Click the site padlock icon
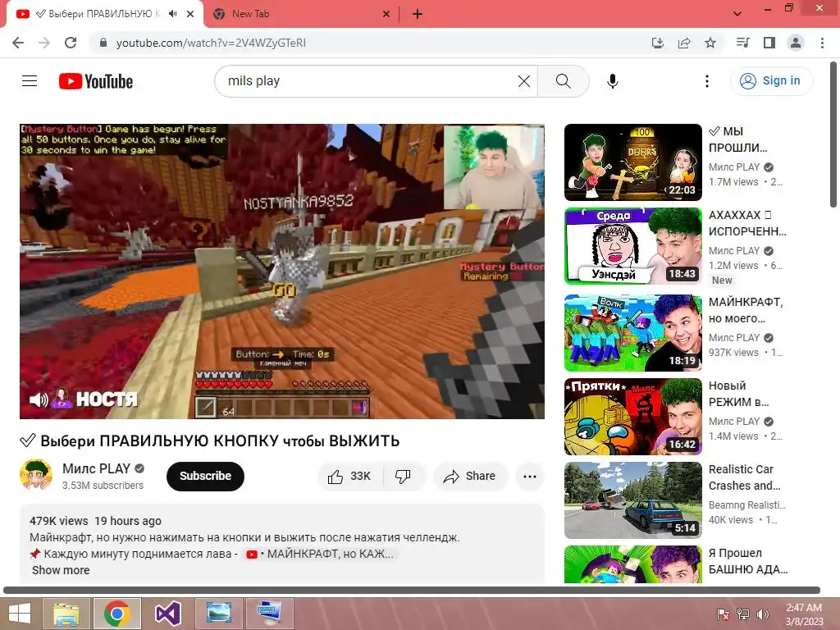 click(103, 43)
